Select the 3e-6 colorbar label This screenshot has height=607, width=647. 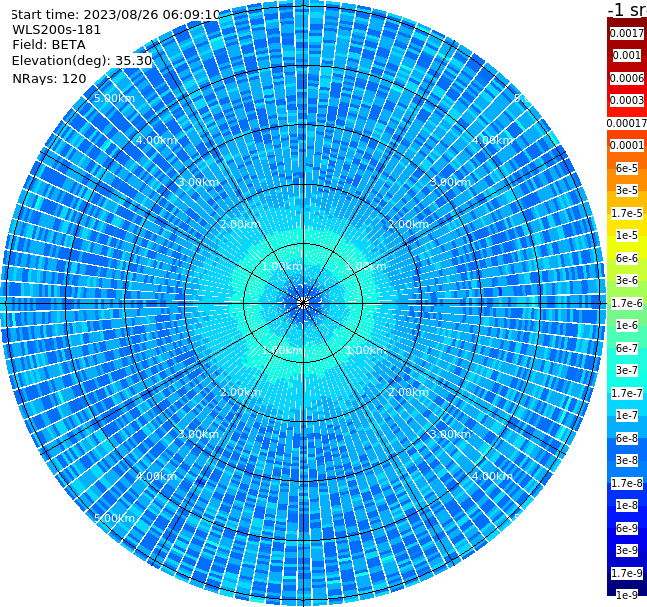coord(627,280)
